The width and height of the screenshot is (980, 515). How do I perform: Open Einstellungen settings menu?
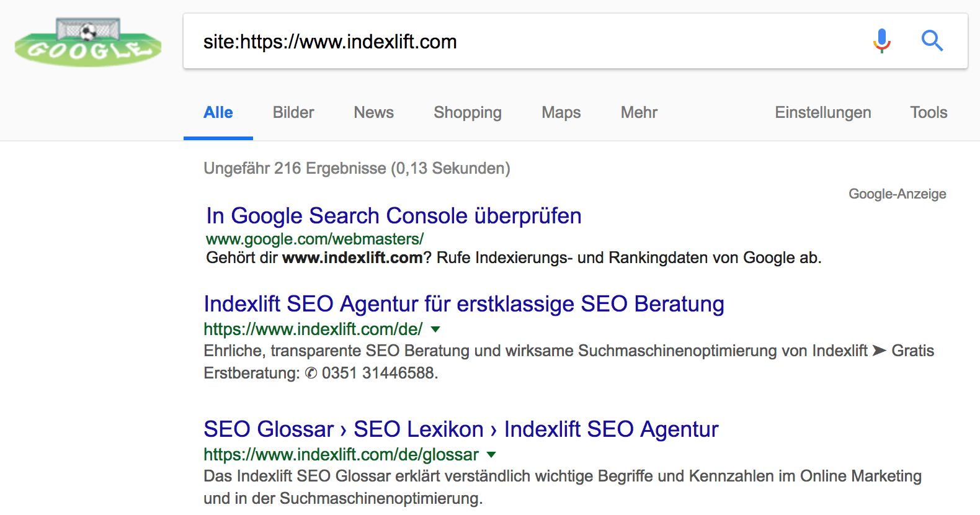[823, 112]
